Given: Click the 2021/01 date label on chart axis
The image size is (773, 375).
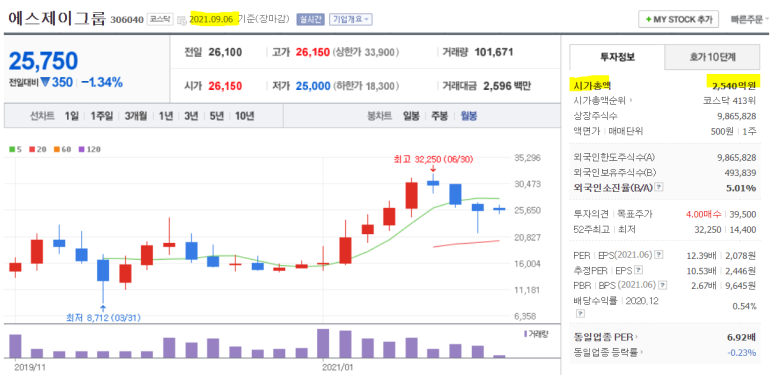Looking at the screenshot, I should 338,367.
